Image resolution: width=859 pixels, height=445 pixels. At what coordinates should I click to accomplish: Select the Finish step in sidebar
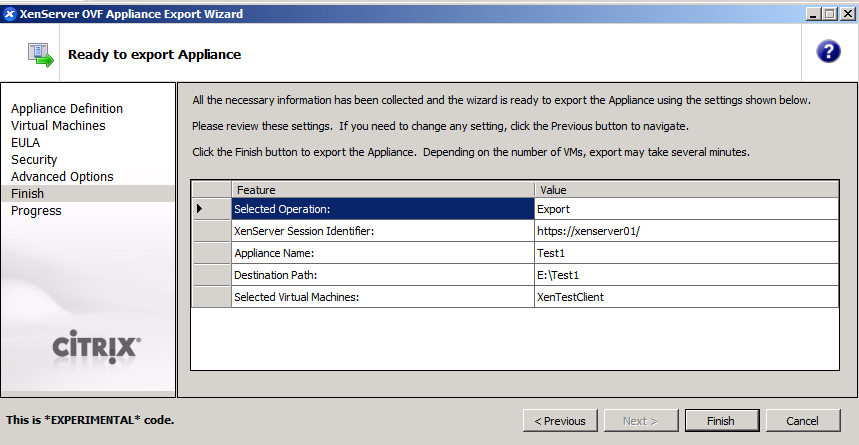88,193
